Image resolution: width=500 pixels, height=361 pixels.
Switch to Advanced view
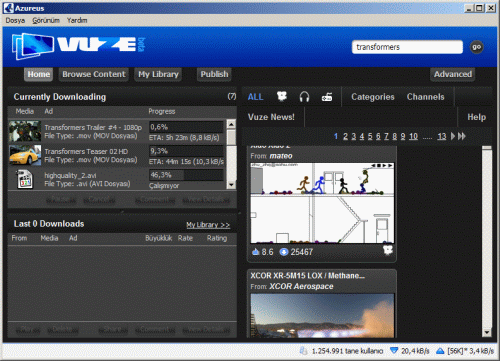click(453, 74)
